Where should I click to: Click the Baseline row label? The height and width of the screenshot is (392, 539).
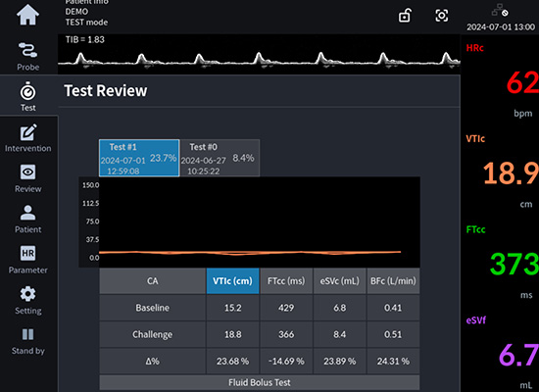click(153, 308)
